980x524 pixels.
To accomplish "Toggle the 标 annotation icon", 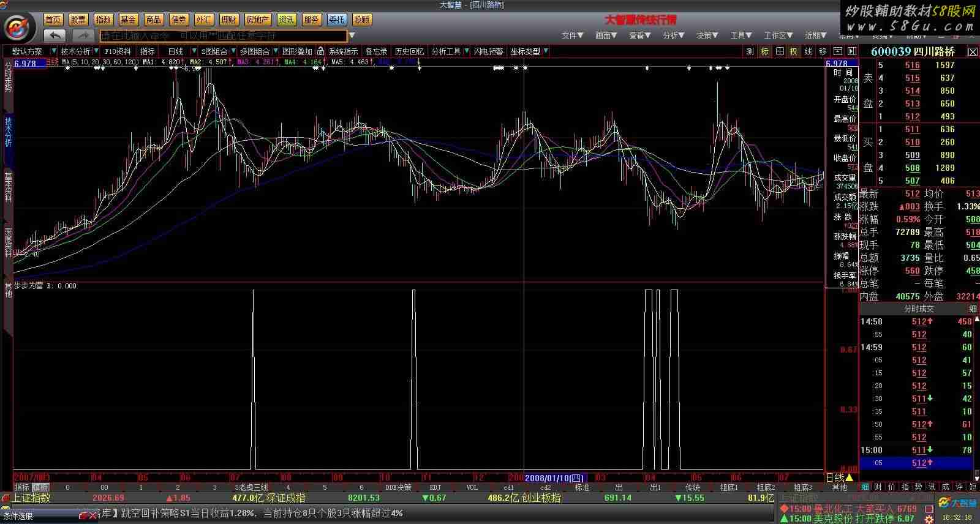I will tap(764, 51).
